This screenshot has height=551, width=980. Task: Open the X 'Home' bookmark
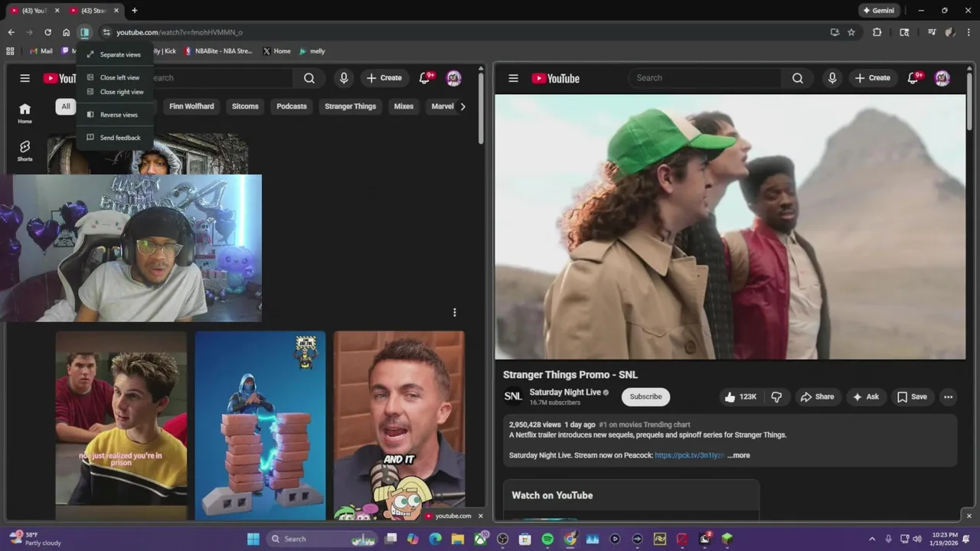[x=276, y=51]
